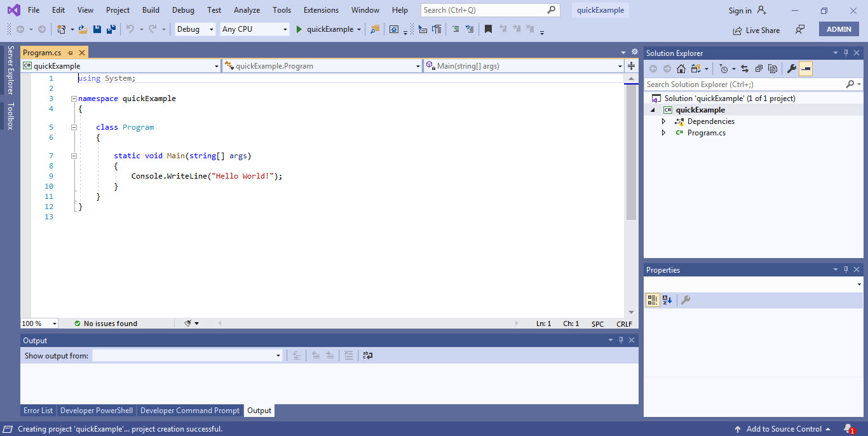868x436 pixels.
Task: Click the ADMIN button
Action: (839, 29)
